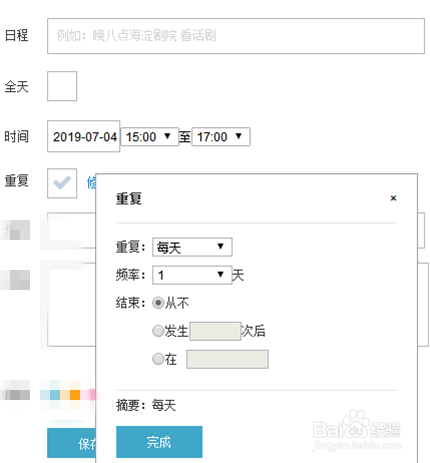Uncheck the 重复 repeat checkbox
The height and width of the screenshot is (463, 430).
[62, 183]
